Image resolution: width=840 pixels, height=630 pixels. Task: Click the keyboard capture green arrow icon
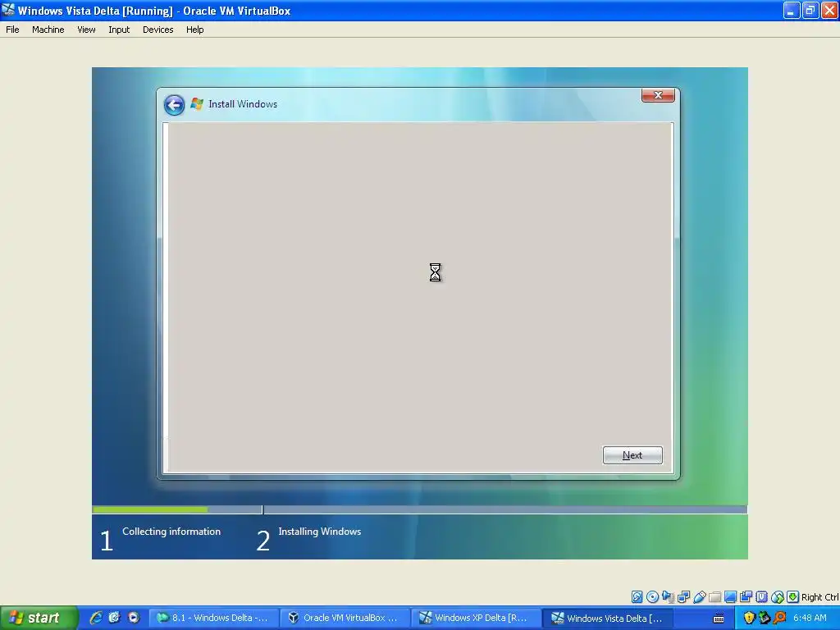click(793, 597)
